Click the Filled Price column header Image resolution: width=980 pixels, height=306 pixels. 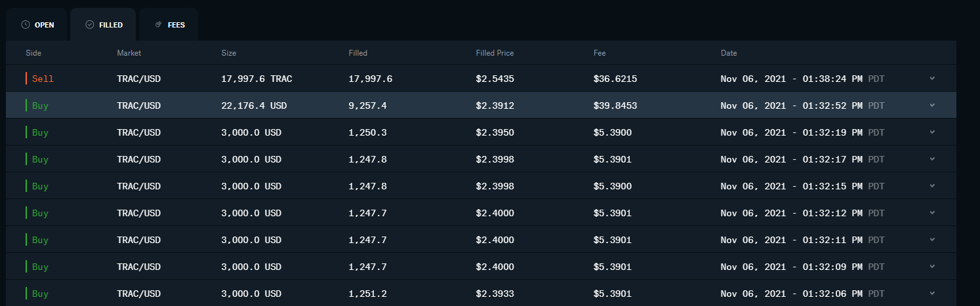[x=495, y=53]
